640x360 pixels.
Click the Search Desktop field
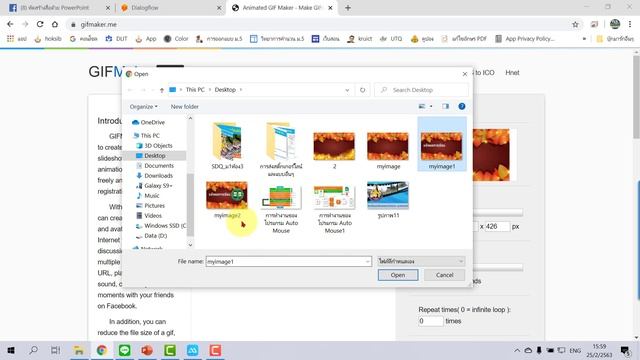pos(422,90)
